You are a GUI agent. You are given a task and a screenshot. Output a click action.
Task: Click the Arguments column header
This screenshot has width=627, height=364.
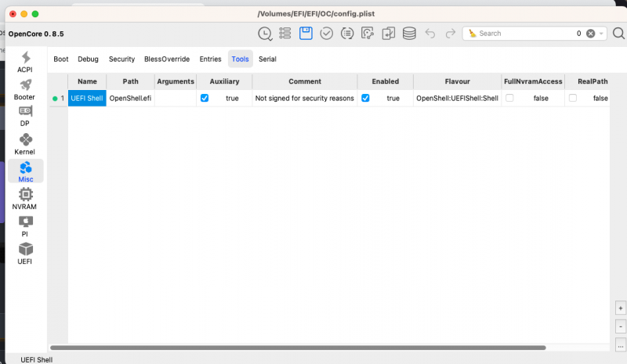176,81
